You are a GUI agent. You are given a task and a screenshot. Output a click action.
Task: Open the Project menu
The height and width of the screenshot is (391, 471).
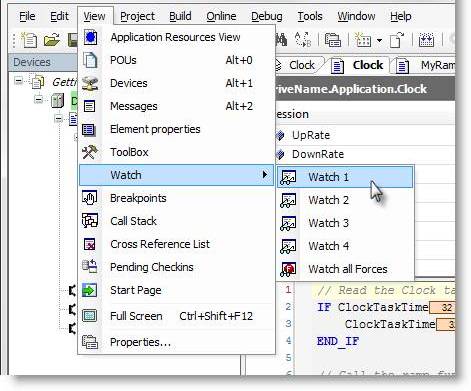point(137,16)
